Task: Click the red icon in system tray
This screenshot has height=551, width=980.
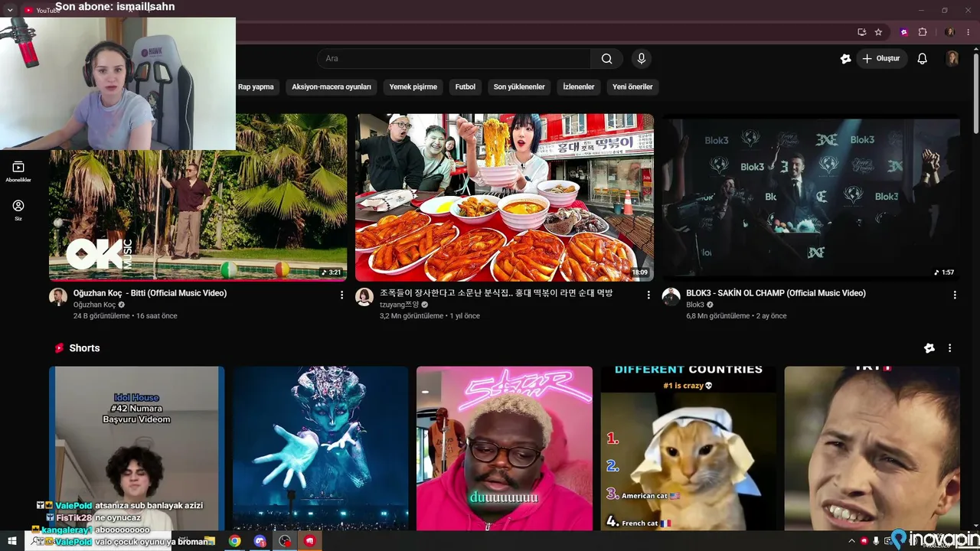Action: pyautogui.click(x=864, y=541)
